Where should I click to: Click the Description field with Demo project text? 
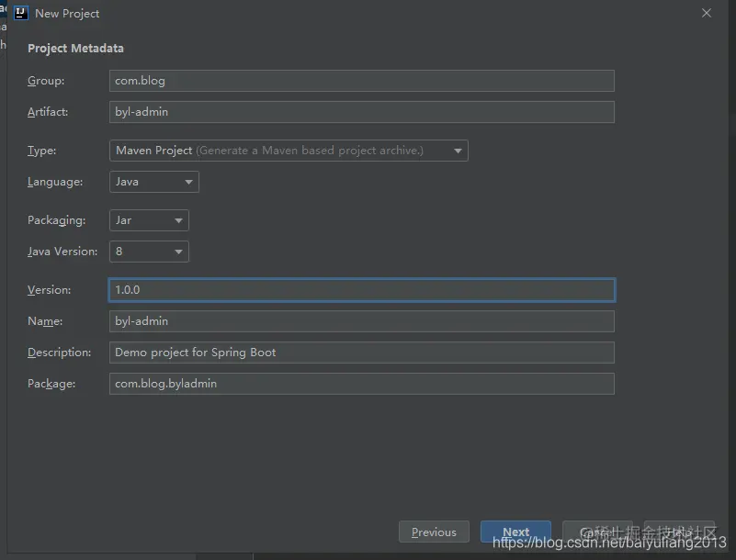pyautogui.click(x=362, y=353)
